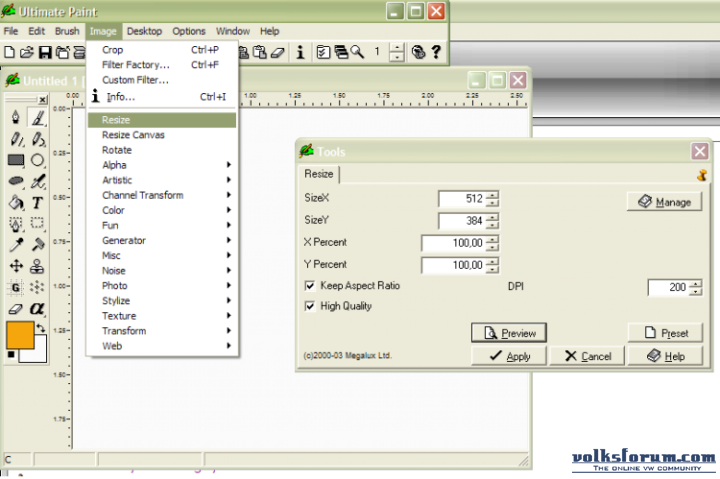Select the clone stamp tool
This screenshot has width=720, height=479.
[37, 266]
